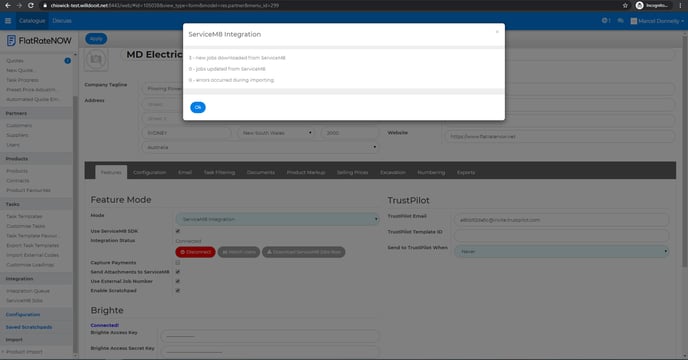The width and height of the screenshot is (688, 360).
Task: Open Product Favourites in the sidebar
Action: pos(29,190)
